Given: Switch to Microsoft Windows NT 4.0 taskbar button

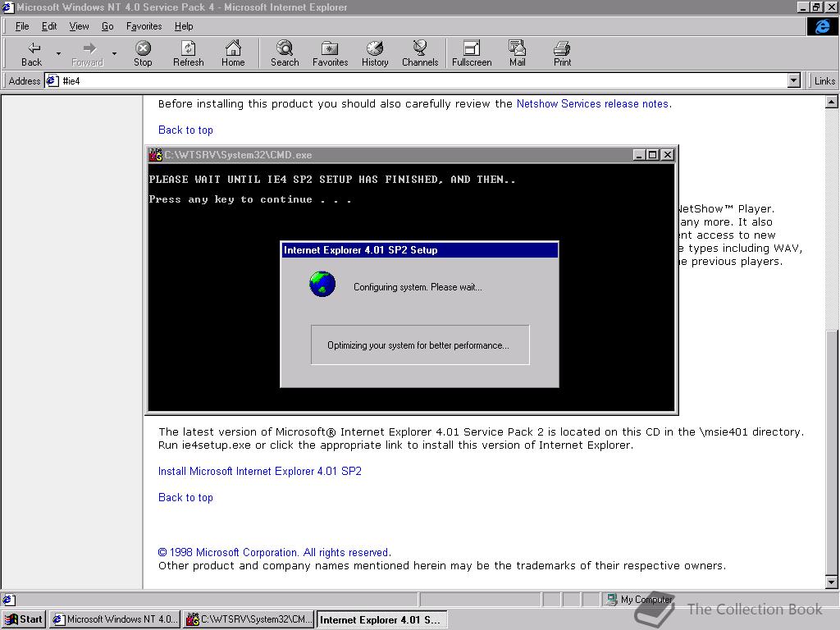Looking at the screenshot, I should click(x=115, y=619).
